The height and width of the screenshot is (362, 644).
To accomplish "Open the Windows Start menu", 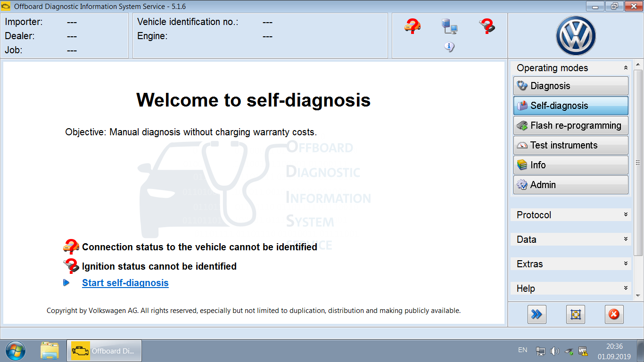I will tap(16, 351).
